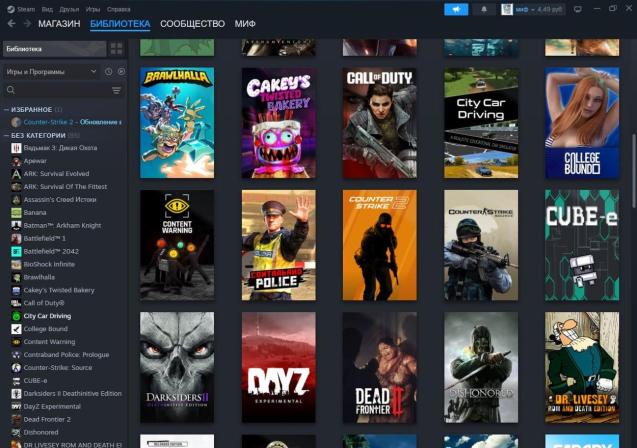Collapse the БЕЗ КАТЕГОРИИ section

[x=5, y=135]
